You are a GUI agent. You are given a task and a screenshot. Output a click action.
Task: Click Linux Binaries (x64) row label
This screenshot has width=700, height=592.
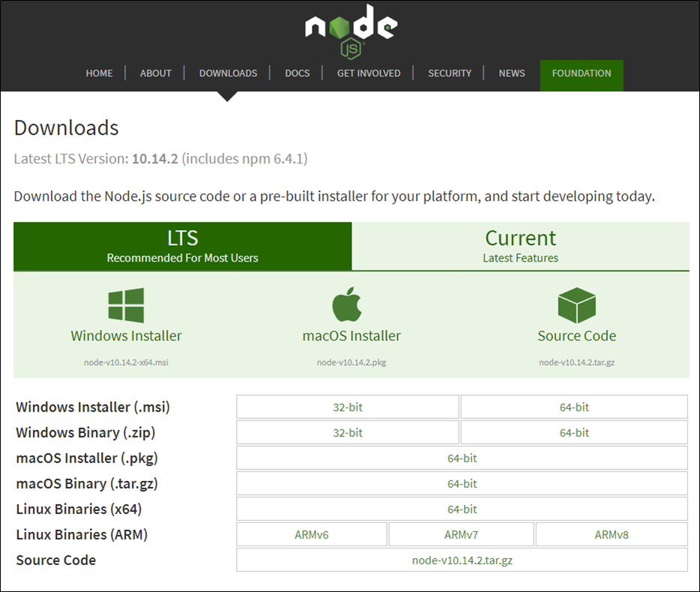[x=79, y=509]
